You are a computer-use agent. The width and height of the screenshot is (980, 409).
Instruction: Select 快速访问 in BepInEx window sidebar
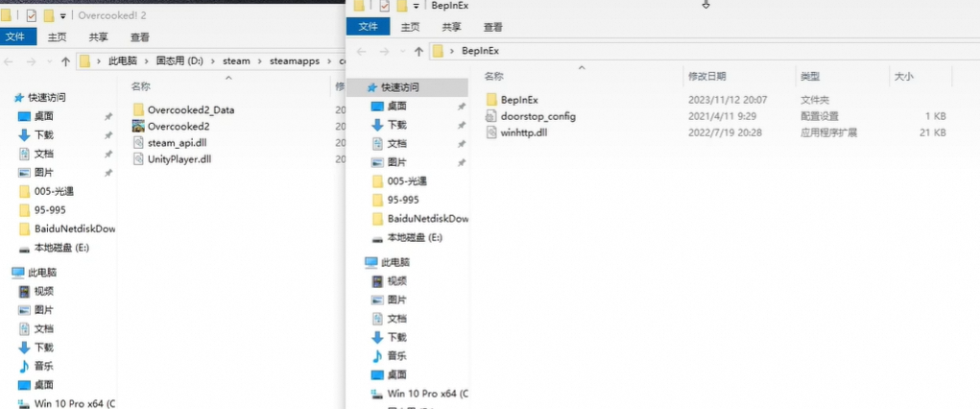pyautogui.click(x=400, y=87)
